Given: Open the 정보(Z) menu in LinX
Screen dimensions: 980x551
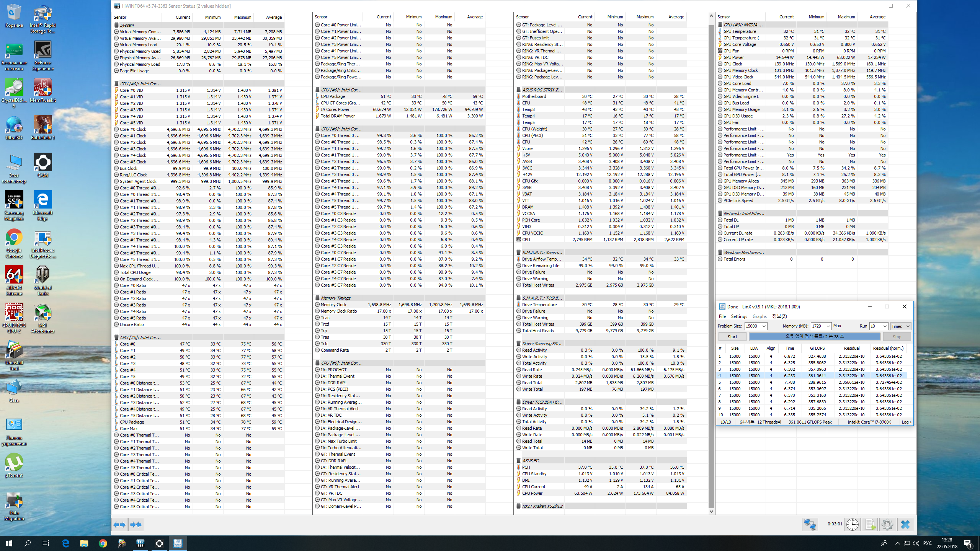Looking at the screenshot, I should pyautogui.click(x=779, y=316).
